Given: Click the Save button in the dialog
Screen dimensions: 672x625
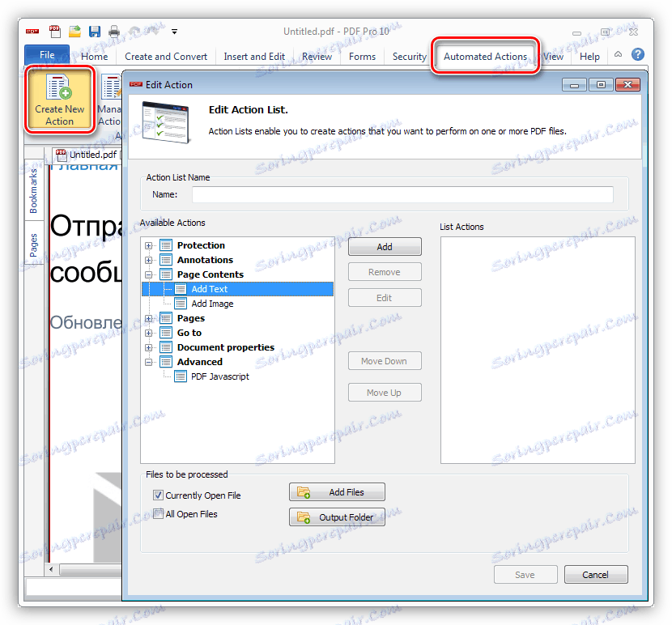Looking at the screenshot, I should (x=525, y=575).
